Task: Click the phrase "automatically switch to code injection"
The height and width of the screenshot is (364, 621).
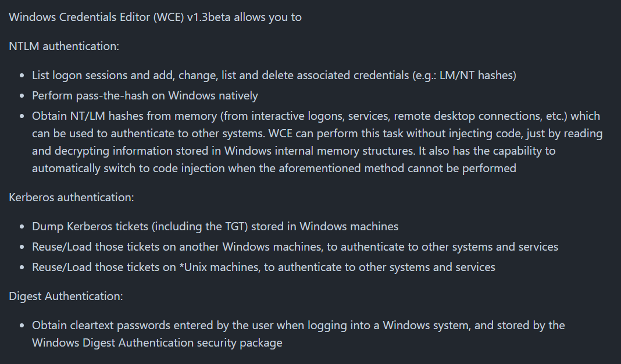Action: (x=128, y=168)
